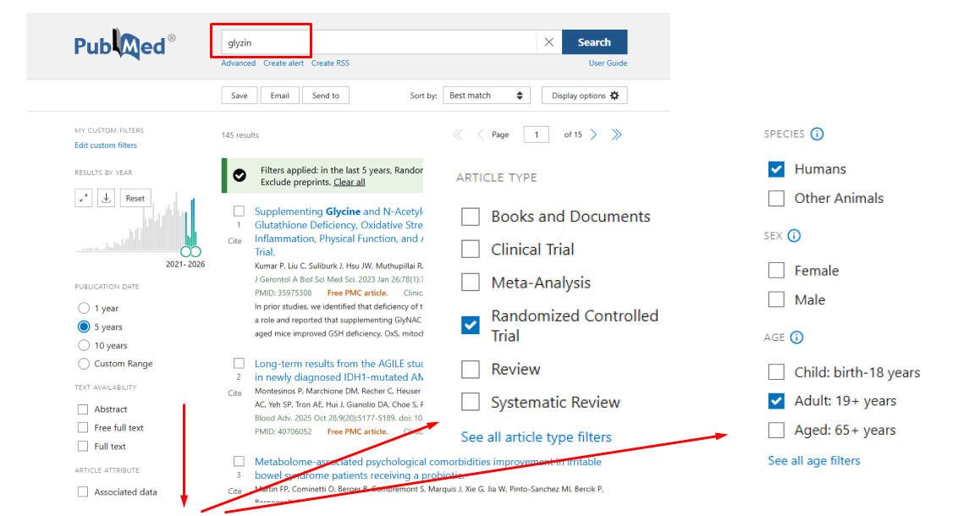980x516 pixels.
Task: Click the Email button
Action: (279, 96)
